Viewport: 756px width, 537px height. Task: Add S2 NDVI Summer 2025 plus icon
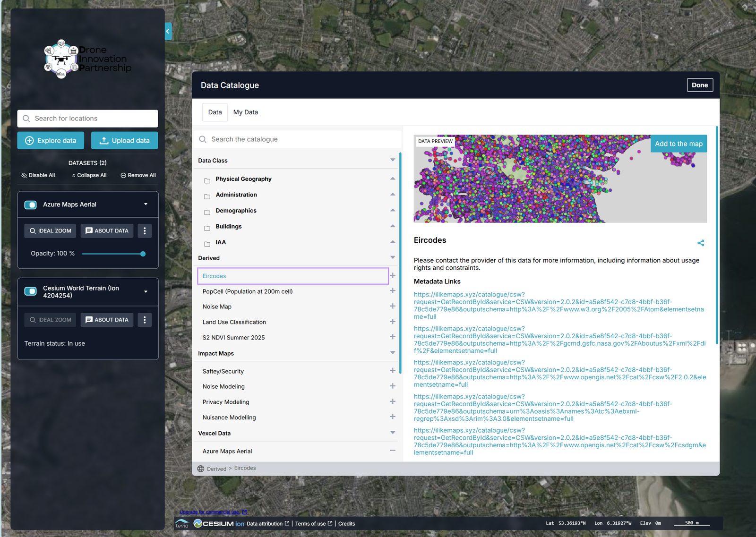pos(393,337)
